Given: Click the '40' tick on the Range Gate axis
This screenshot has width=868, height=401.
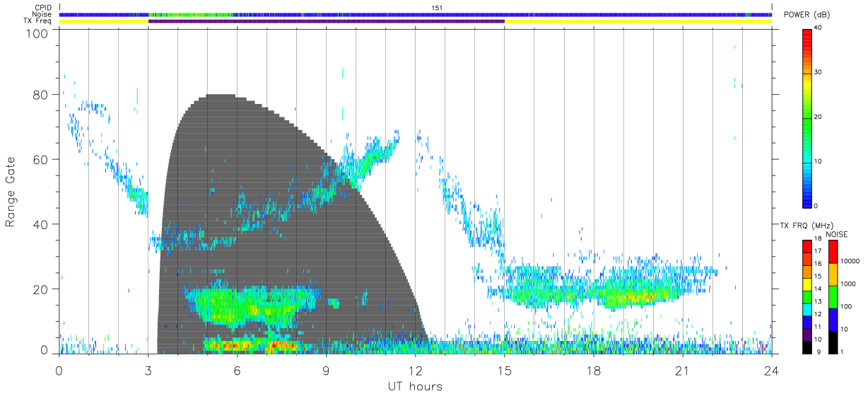Looking at the screenshot, I should (x=41, y=224).
